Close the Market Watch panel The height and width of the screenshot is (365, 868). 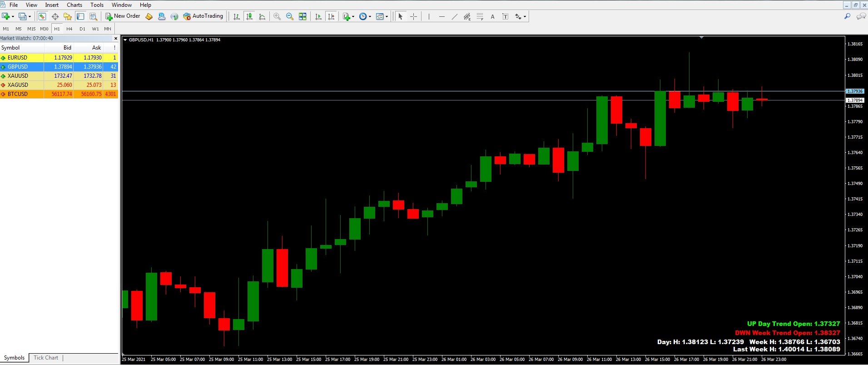pyautogui.click(x=115, y=39)
